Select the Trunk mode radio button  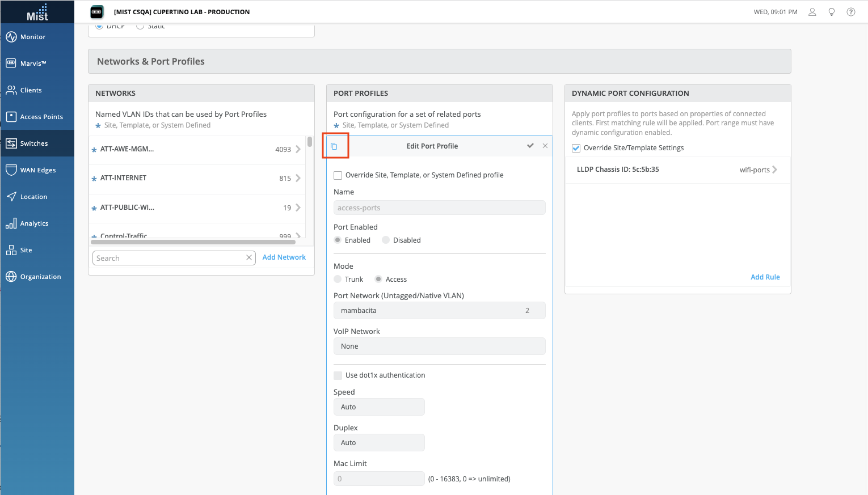(x=338, y=280)
